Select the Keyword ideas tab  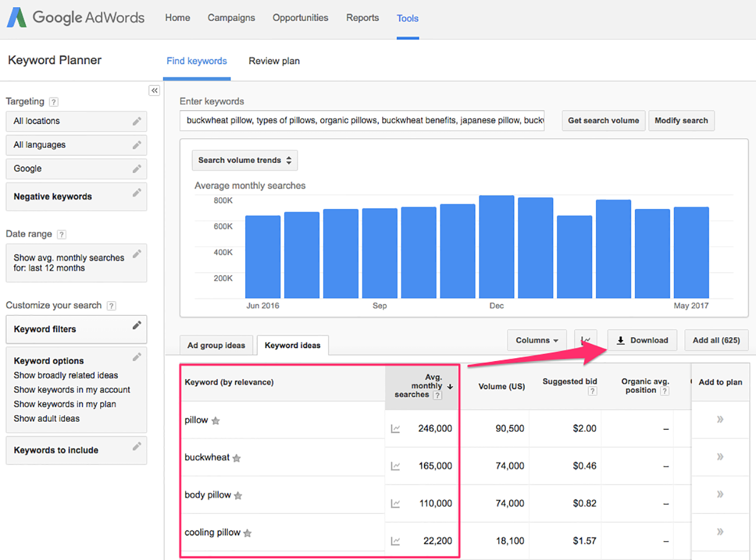[x=292, y=346]
